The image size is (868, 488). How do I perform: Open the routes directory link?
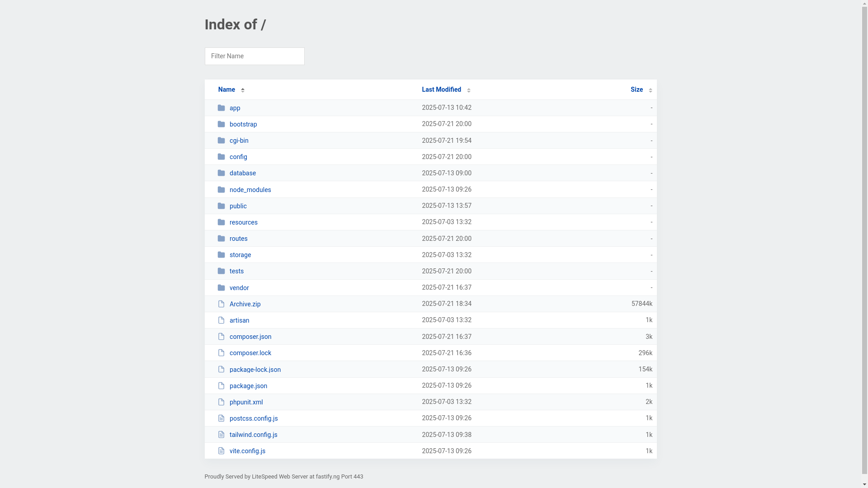click(238, 239)
